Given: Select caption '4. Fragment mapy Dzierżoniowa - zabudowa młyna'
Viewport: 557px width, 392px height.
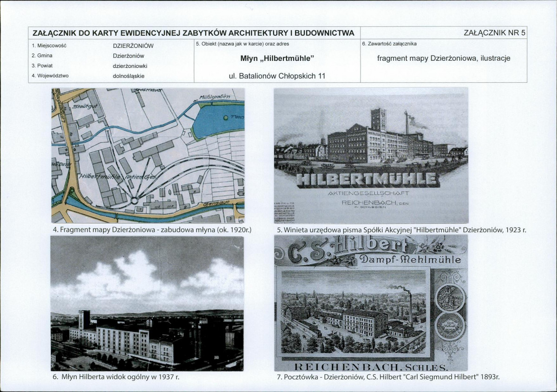Looking at the screenshot, I should pyautogui.click(x=152, y=230).
